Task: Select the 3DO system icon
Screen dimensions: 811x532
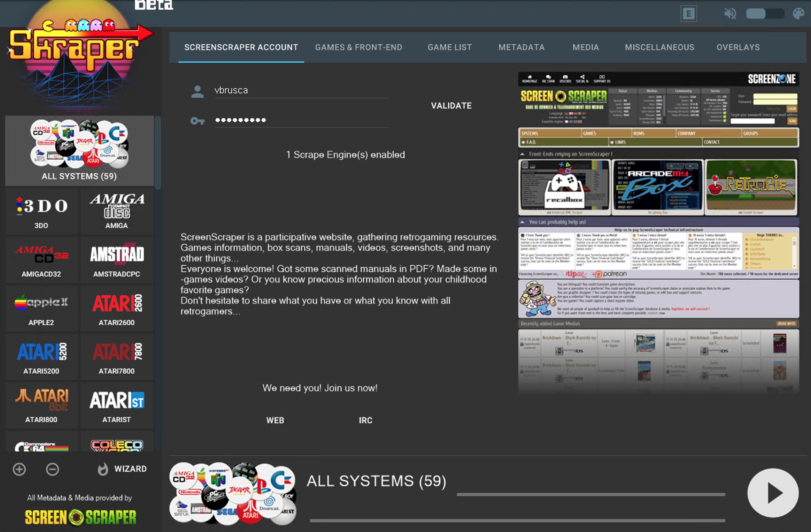Action: click(x=42, y=211)
